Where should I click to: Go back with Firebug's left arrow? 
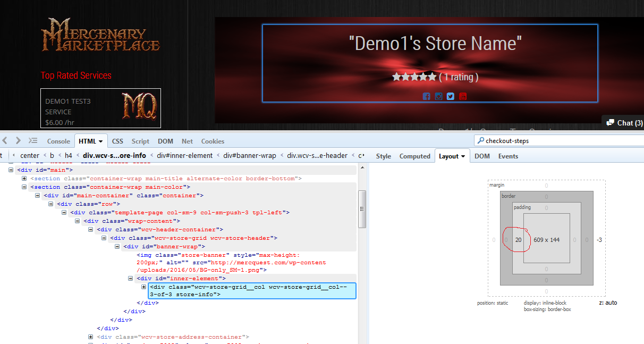coord(5,141)
